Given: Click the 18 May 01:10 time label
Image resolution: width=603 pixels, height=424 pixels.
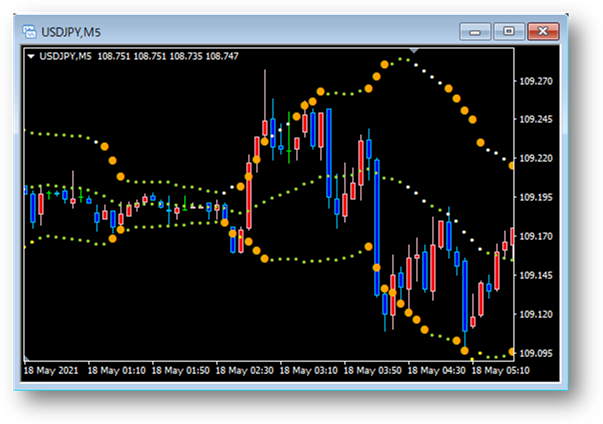Looking at the screenshot, I should 117,371.
